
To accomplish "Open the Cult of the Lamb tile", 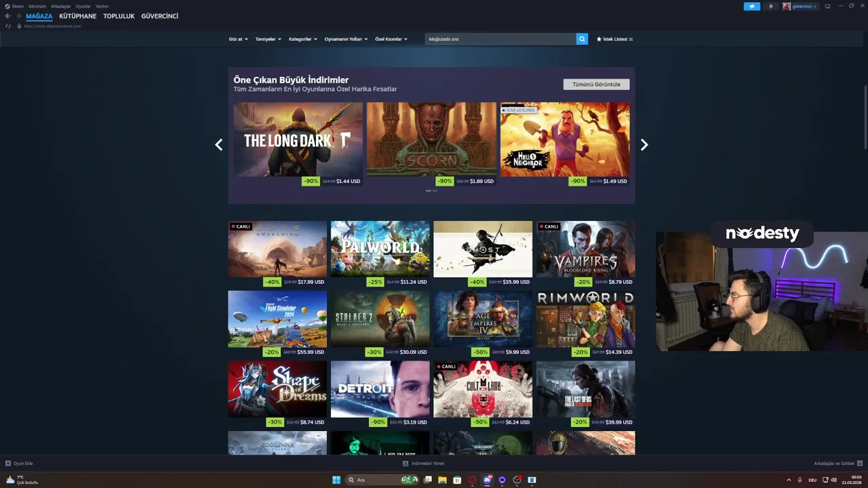I will (483, 394).
